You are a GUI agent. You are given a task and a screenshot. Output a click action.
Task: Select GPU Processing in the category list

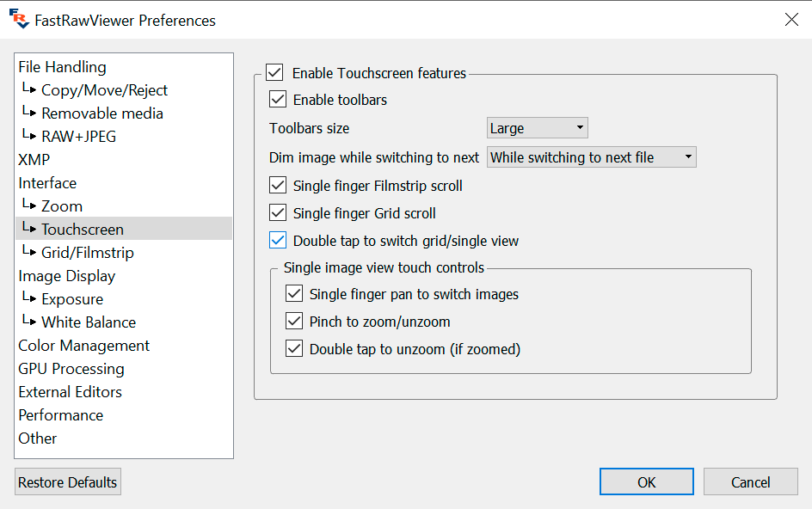(x=71, y=369)
